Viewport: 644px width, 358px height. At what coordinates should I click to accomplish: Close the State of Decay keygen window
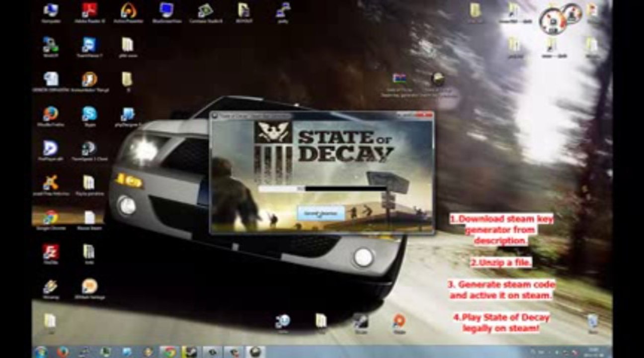coord(425,115)
